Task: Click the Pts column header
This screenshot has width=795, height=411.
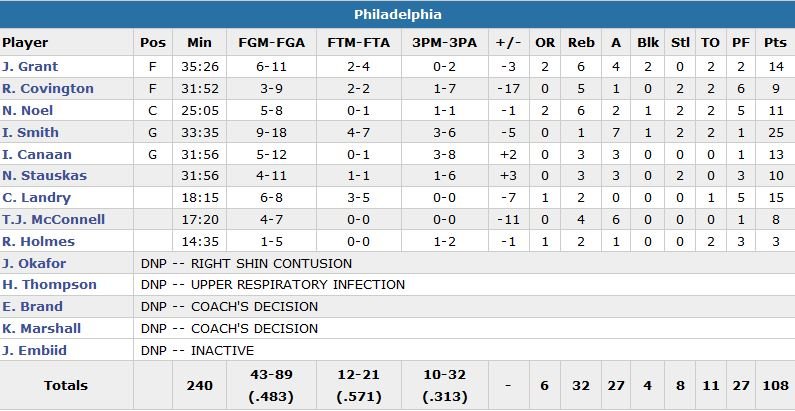Action: point(775,43)
